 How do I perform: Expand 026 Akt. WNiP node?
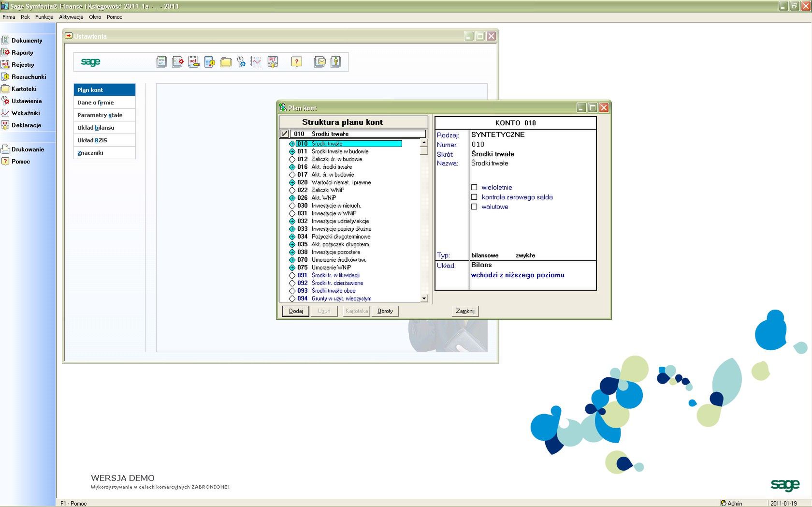pyautogui.click(x=292, y=198)
